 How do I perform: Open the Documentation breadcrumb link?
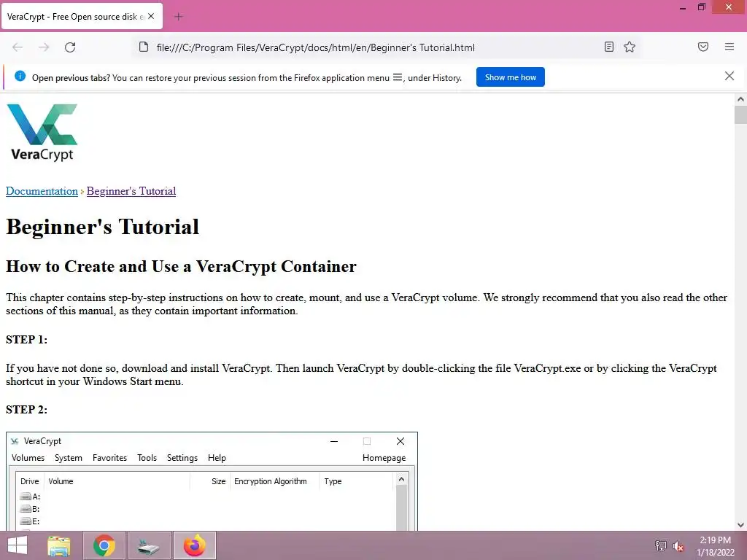point(42,191)
